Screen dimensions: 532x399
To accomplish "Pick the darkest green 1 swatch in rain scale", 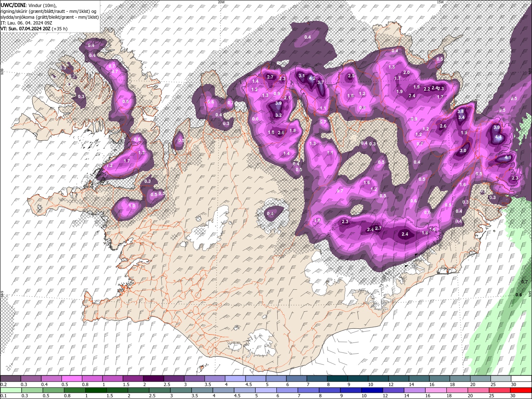I will 96,390.
